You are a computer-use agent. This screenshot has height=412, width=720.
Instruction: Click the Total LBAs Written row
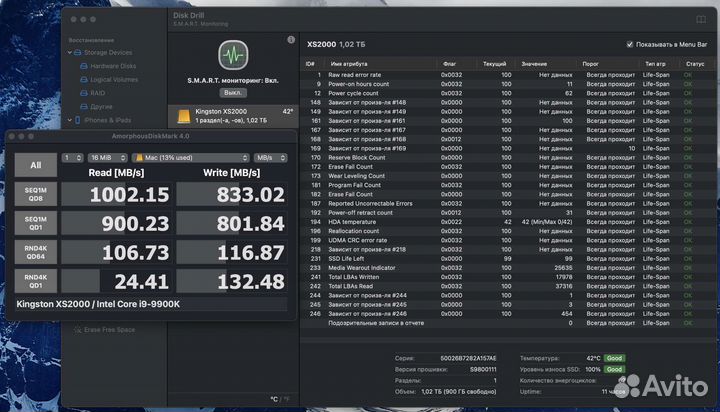point(507,277)
